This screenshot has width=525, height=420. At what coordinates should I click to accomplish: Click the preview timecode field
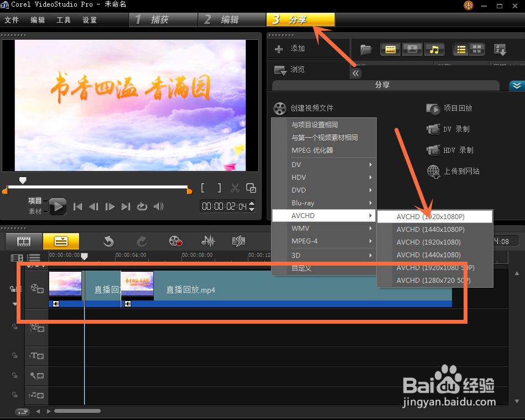(225, 206)
